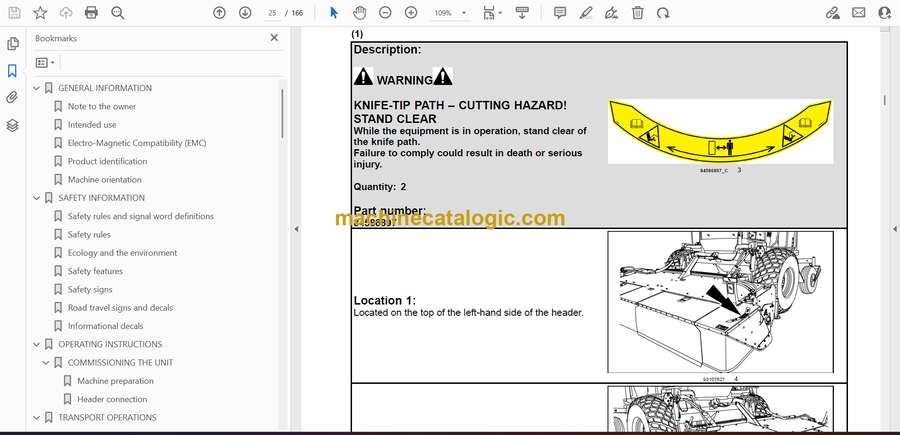Open the Sign document tool

pyautogui.click(x=612, y=13)
